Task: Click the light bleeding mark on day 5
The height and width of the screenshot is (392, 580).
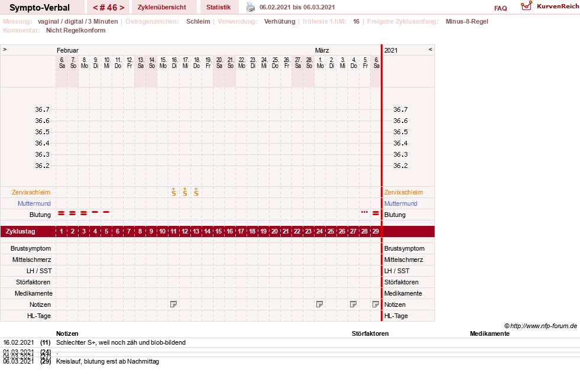Action: point(106,212)
